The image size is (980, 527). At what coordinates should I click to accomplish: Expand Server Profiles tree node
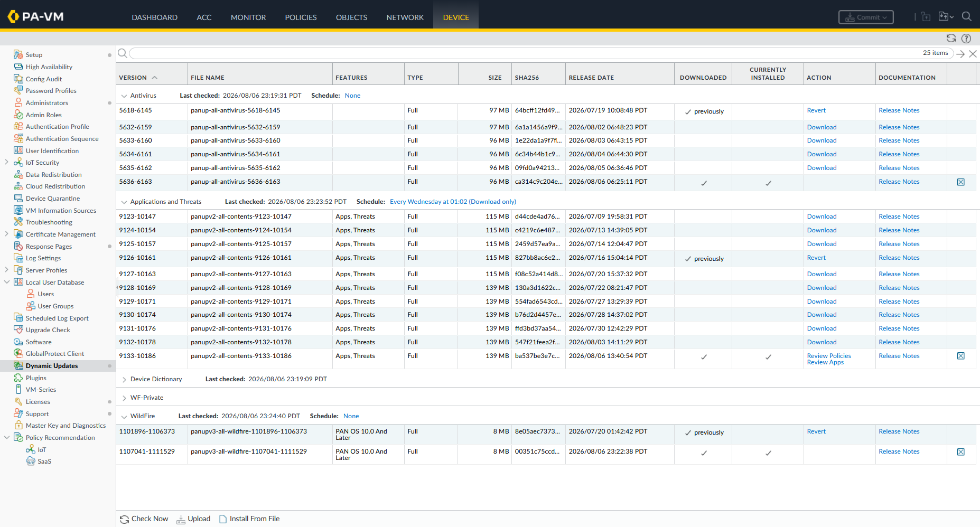click(x=6, y=270)
